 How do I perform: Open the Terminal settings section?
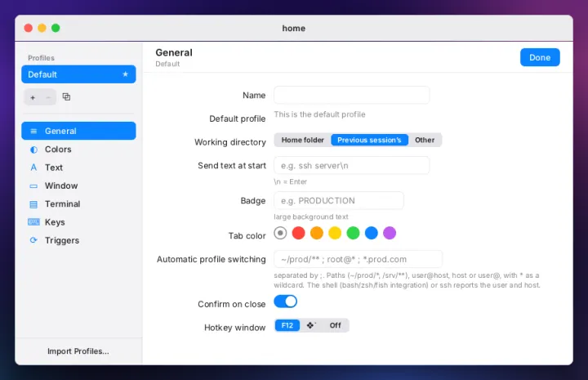point(78,204)
